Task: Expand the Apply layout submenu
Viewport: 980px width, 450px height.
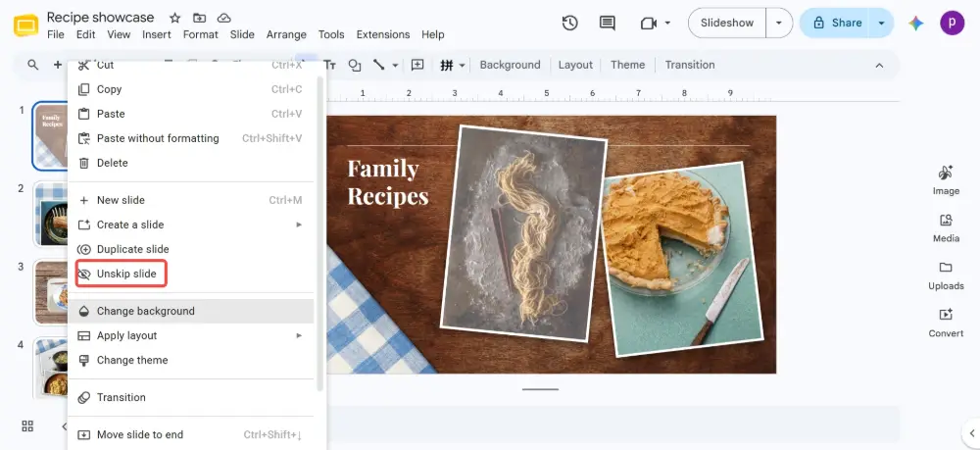Action: [x=299, y=335]
